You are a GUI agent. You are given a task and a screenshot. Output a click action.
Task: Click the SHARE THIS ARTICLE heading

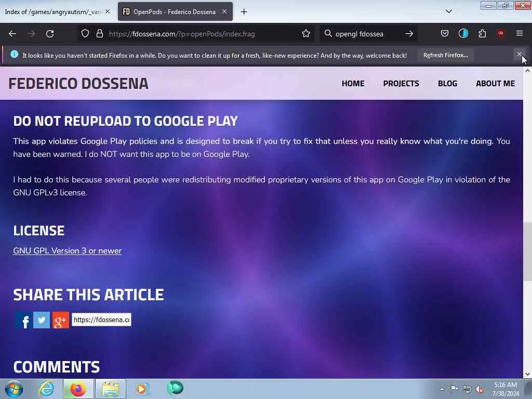tap(88, 295)
